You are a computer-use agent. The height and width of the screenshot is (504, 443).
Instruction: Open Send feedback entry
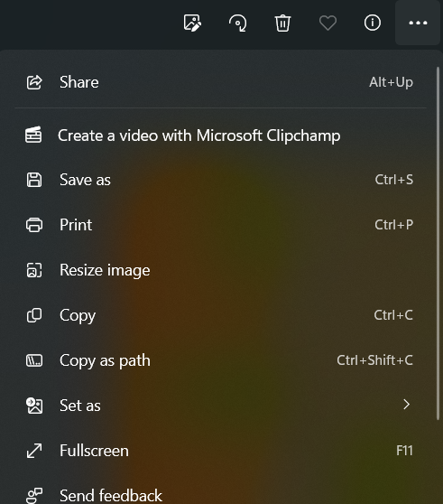[220, 495]
